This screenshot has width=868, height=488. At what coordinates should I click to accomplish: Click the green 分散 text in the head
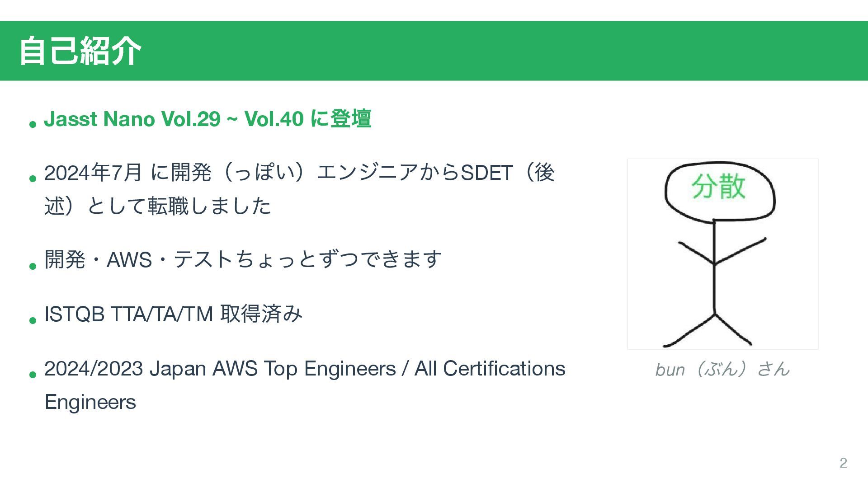(x=718, y=187)
